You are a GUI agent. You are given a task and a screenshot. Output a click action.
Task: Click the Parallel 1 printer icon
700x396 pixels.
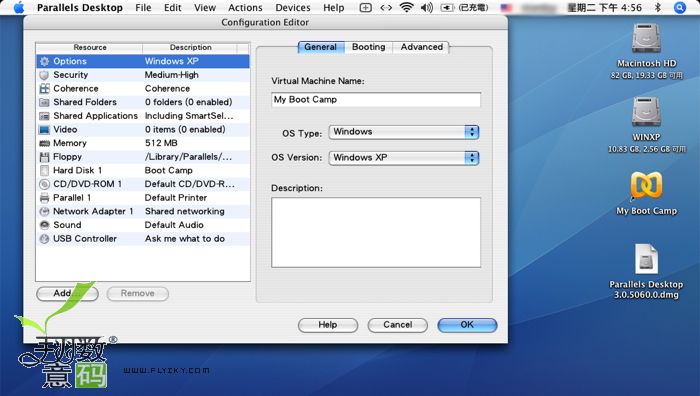[44, 198]
